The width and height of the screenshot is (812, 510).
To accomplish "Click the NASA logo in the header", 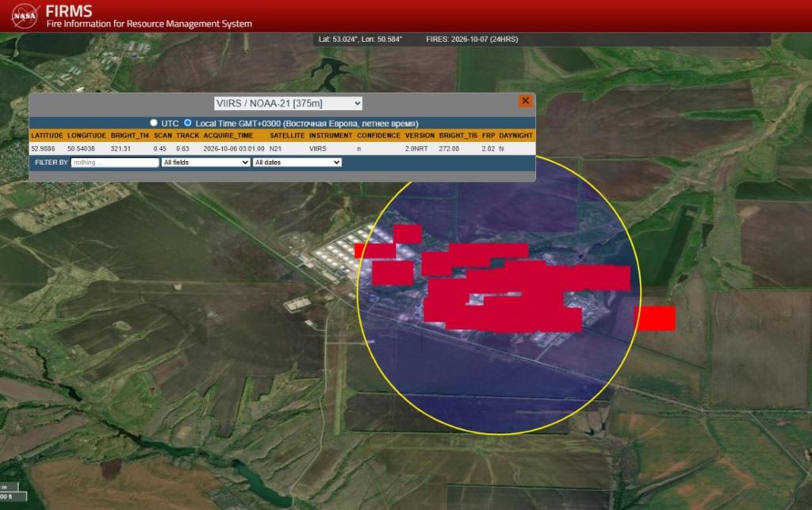I will [x=24, y=16].
